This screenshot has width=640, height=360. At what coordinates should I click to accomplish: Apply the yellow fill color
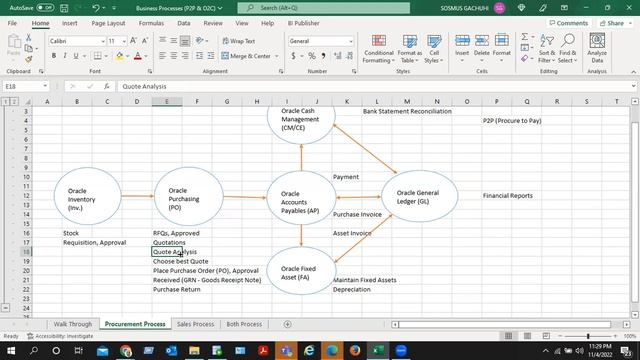(120, 56)
